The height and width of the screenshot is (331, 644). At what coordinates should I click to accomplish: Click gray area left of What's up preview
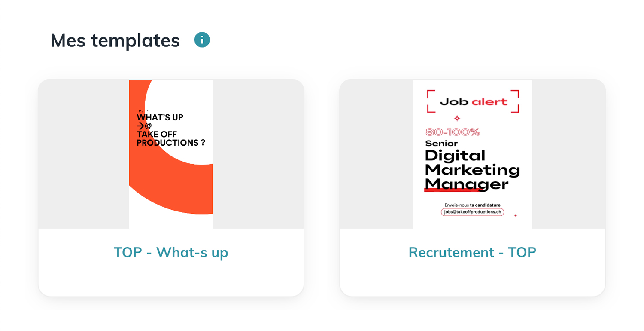(84, 154)
